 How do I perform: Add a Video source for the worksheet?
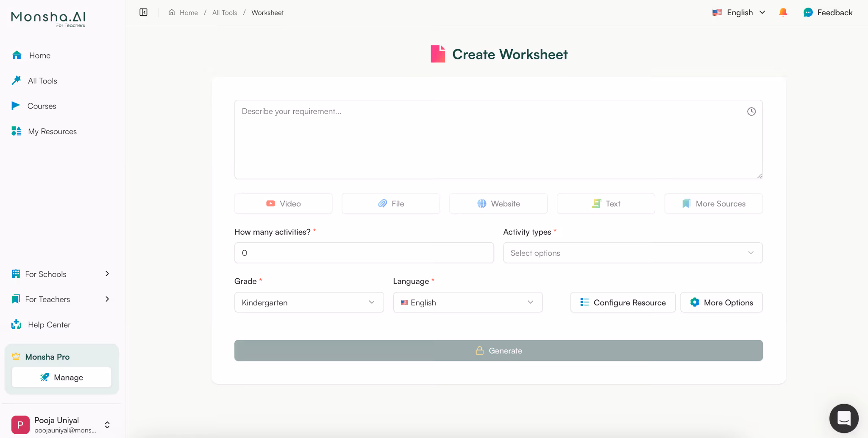pyautogui.click(x=283, y=203)
